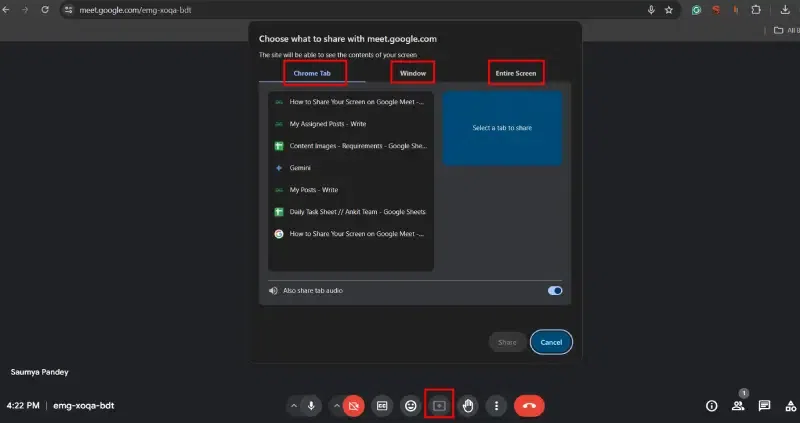The image size is (800, 423).
Task: Open Chrome downloads icon
Action: pyautogui.click(x=785, y=10)
